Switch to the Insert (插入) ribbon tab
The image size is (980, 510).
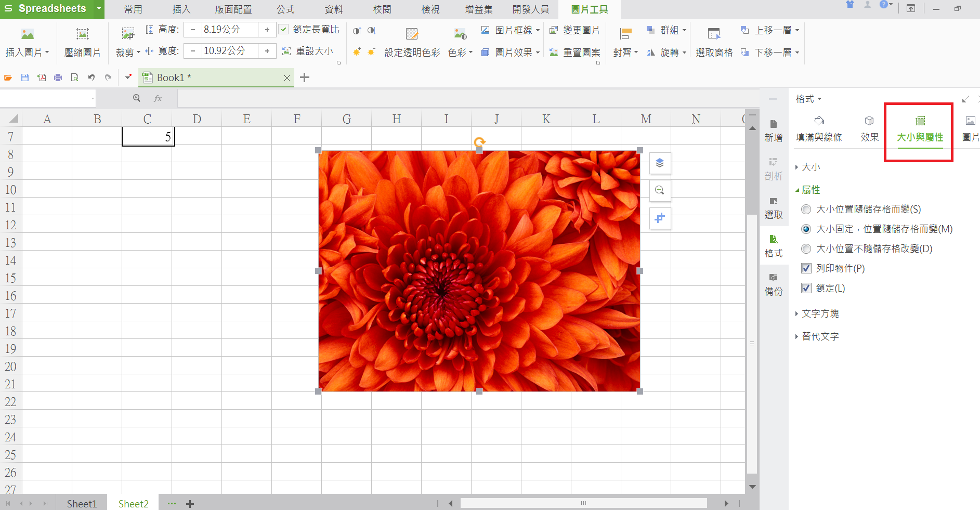click(181, 9)
